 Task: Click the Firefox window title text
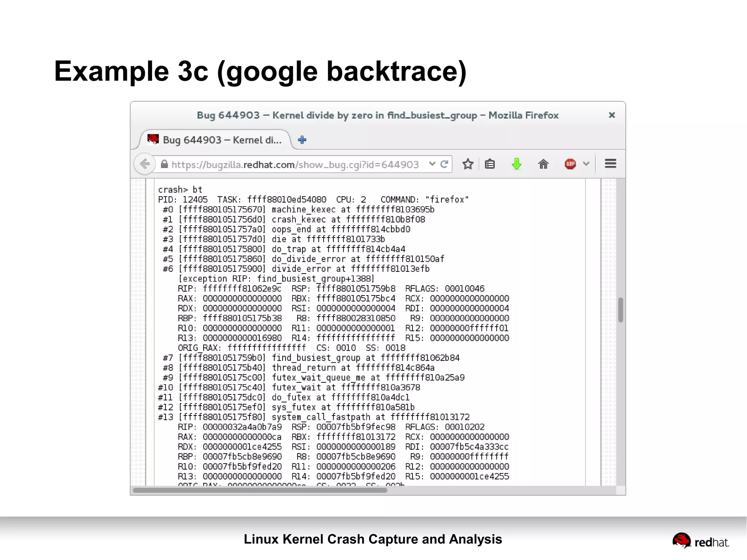[x=378, y=115]
